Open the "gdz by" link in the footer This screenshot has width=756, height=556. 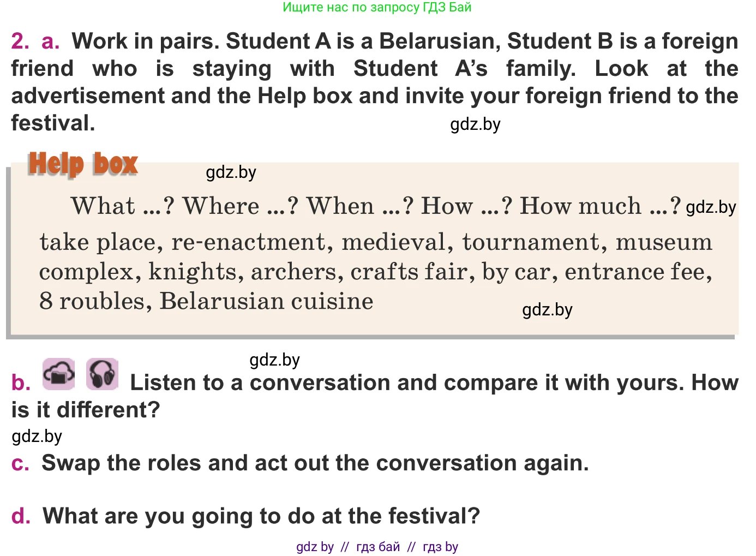pyautogui.click(x=315, y=547)
